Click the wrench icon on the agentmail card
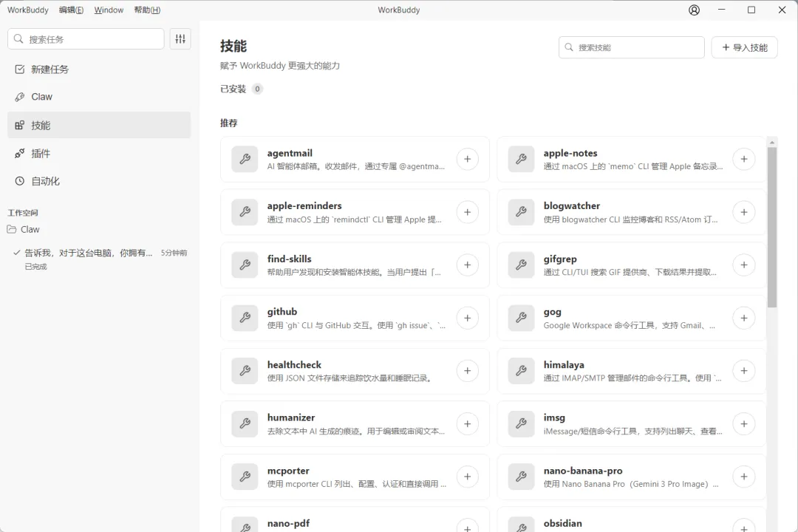798x532 pixels. point(245,159)
